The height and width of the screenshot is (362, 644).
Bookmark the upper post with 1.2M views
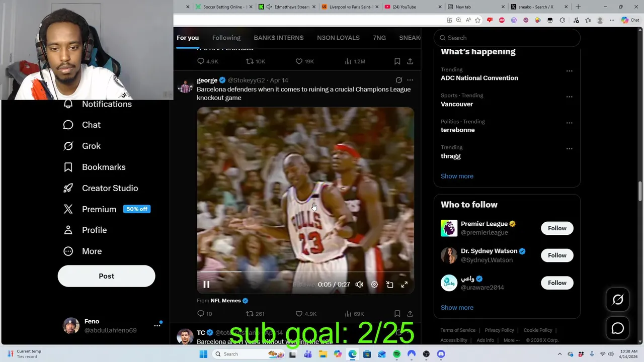(397, 61)
